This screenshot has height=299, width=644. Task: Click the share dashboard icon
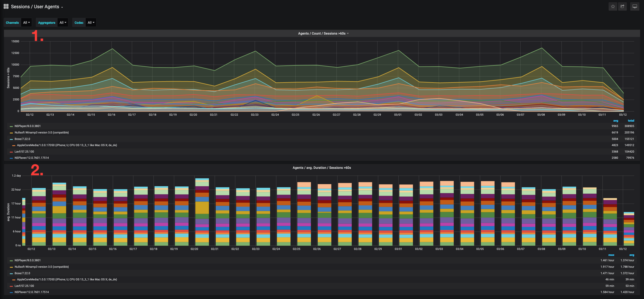(x=622, y=6)
